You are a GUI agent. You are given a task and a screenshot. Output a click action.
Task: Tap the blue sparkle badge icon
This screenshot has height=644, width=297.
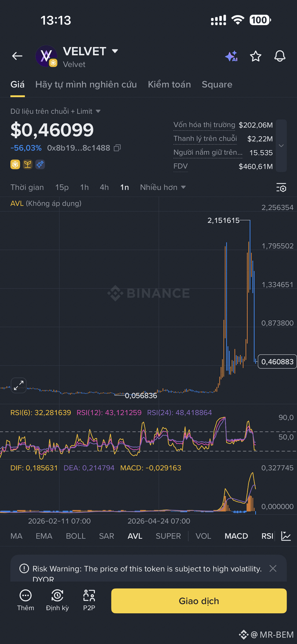40,165
